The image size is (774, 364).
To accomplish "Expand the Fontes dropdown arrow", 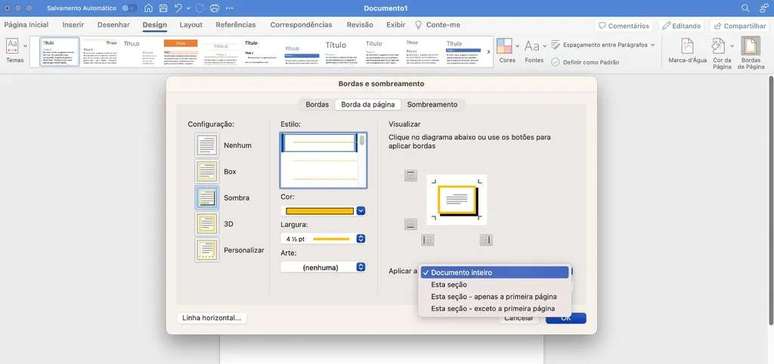I will (544, 46).
